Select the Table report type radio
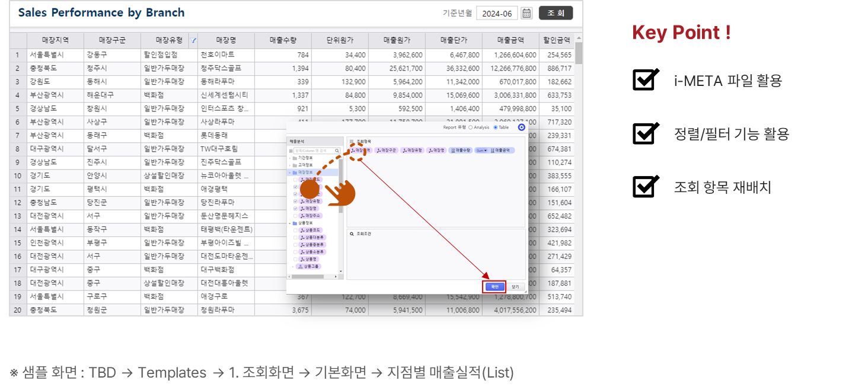Image resolution: width=868 pixels, height=390 pixels. coord(496,127)
